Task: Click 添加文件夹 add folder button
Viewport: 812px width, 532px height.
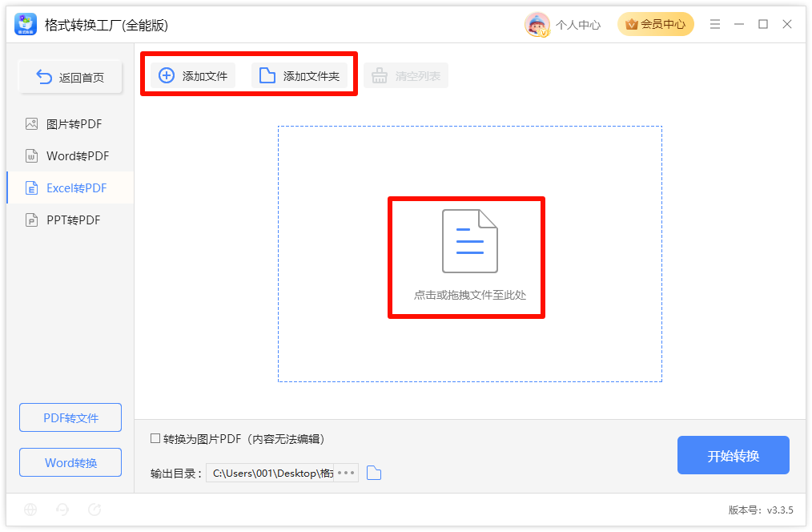Action: (299, 76)
